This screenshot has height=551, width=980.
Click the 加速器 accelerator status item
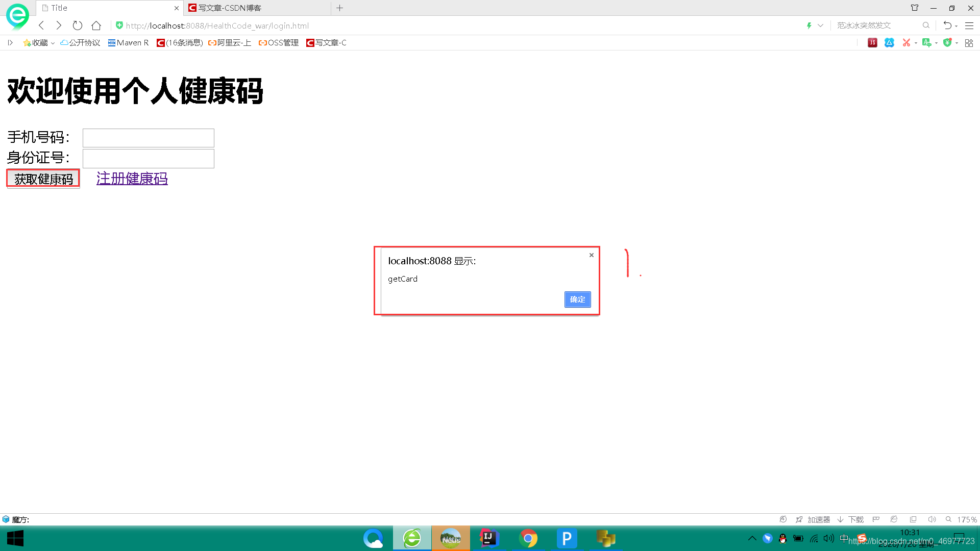pos(813,519)
